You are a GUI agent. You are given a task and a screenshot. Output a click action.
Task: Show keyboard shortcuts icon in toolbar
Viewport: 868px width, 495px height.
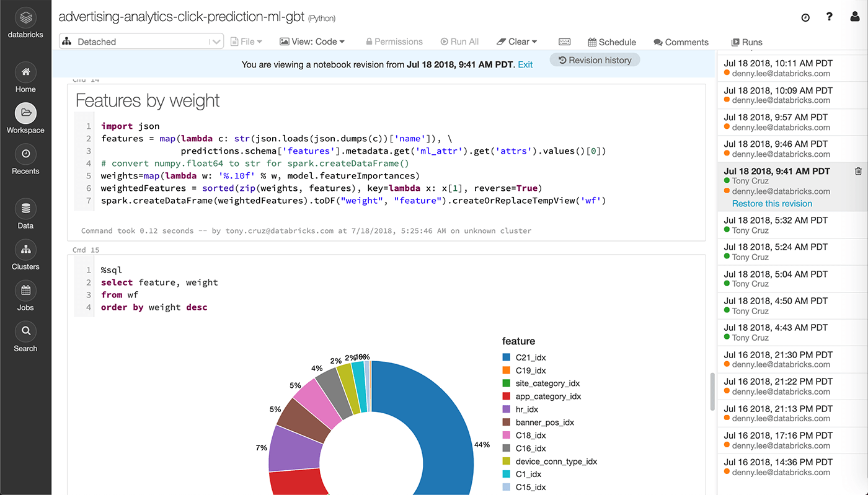tap(564, 42)
